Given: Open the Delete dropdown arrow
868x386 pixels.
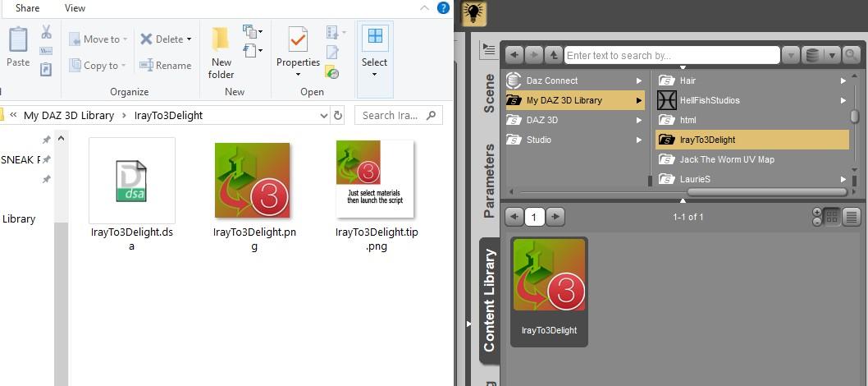Looking at the screenshot, I should click(189, 39).
